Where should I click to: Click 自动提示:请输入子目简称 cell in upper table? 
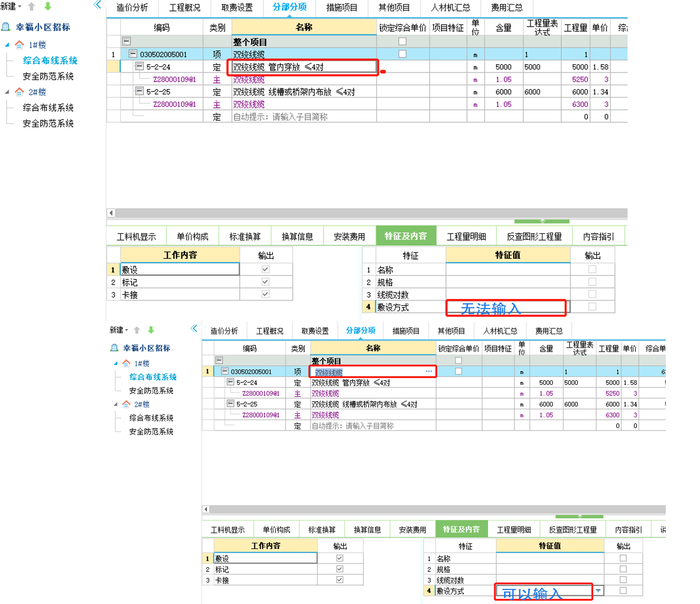pyautogui.click(x=304, y=117)
